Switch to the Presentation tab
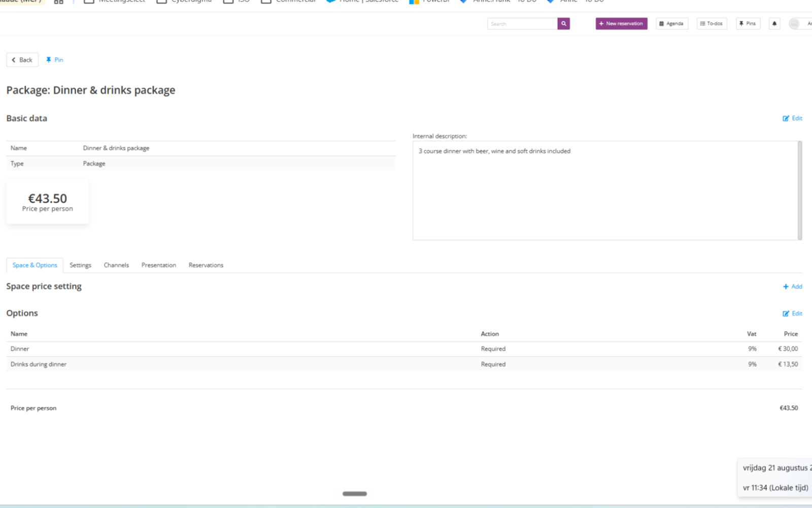Viewport: 812px width, 508px height. pos(159,265)
